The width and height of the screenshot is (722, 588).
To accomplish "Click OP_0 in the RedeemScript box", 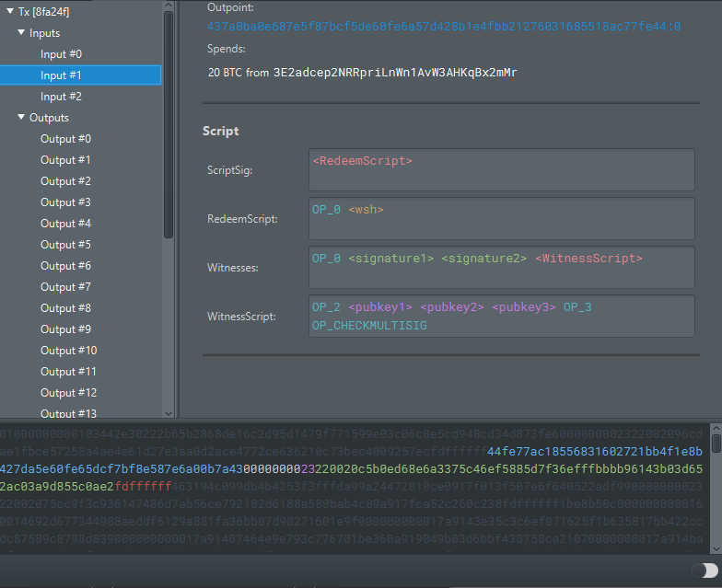I will point(326,210).
